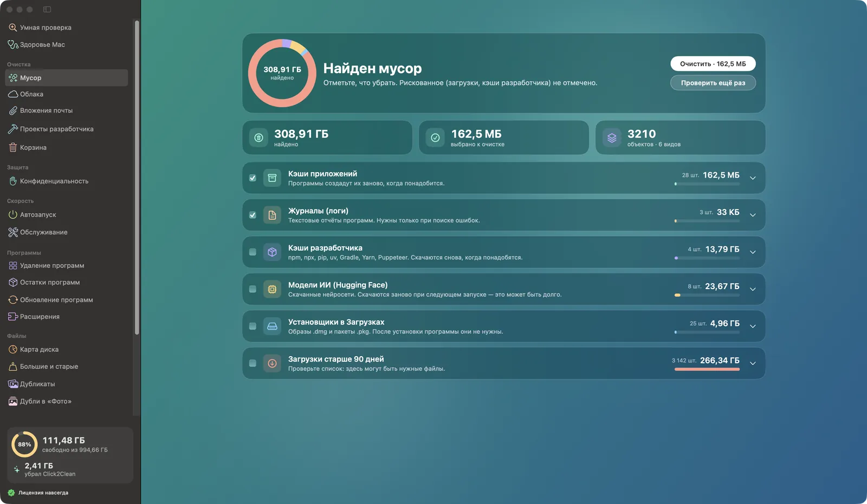Click the Карта диска pie icon
This screenshot has height=504, width=867.
[13, 349]
